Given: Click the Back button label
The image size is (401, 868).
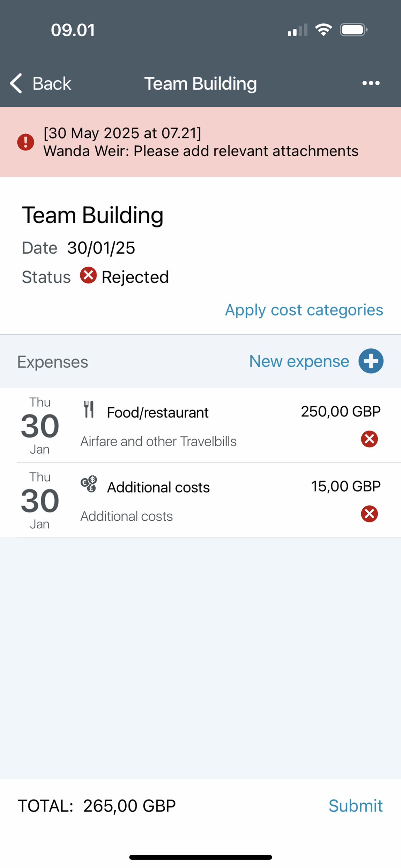Looking at the screenshot, I should pos(52,84).
